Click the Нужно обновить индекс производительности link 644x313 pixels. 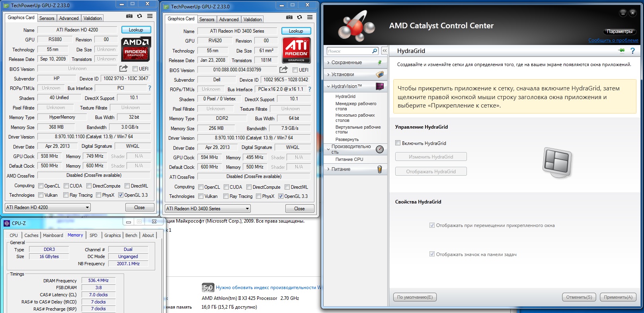[268, 288]
